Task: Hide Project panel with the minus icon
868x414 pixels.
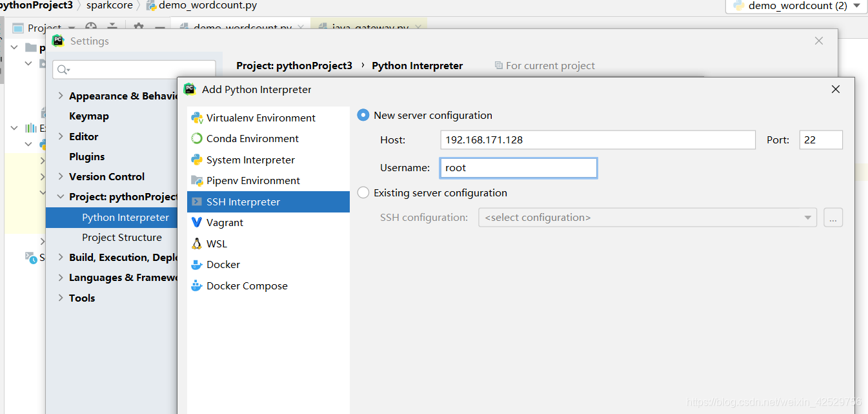Action: (159, 28)
